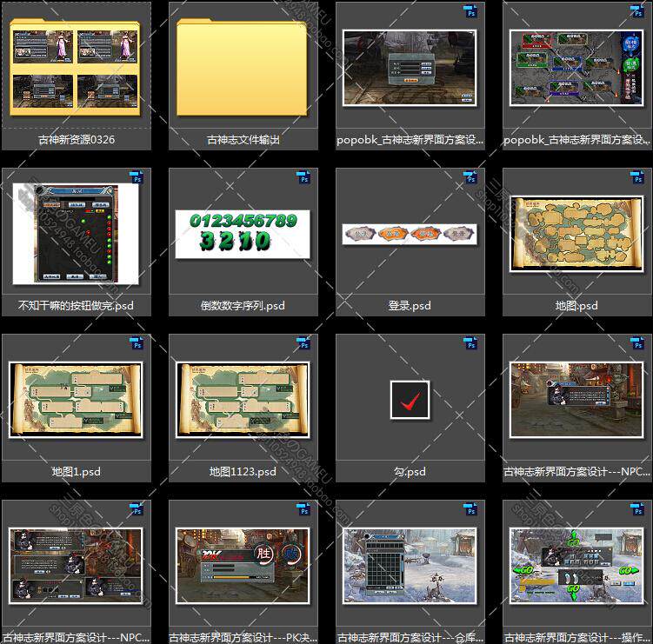
Task: Open the plain 古神志文件输出 folder icon
Action: 242,67
